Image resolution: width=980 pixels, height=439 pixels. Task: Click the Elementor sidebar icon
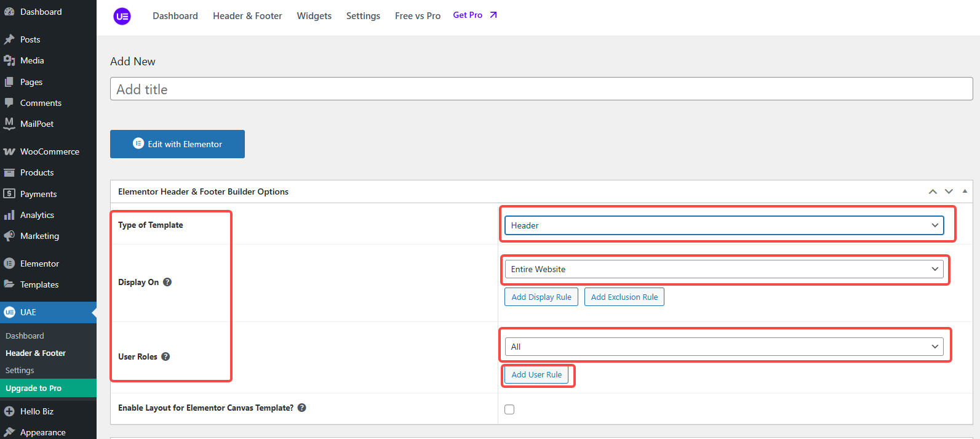coord(9,264)
